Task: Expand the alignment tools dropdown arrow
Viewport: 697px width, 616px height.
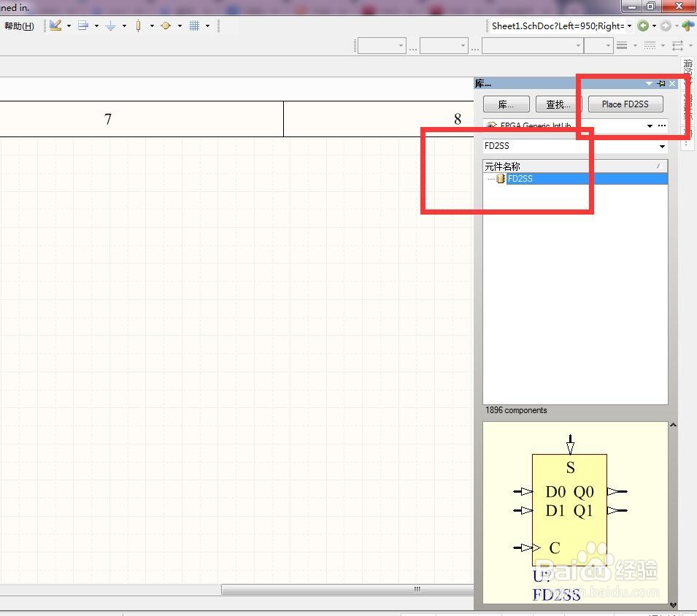Action: click(96, 26)
